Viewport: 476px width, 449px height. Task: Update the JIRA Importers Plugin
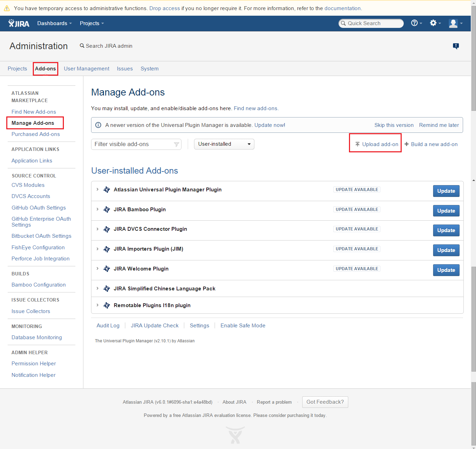click(x=446, y=250)
